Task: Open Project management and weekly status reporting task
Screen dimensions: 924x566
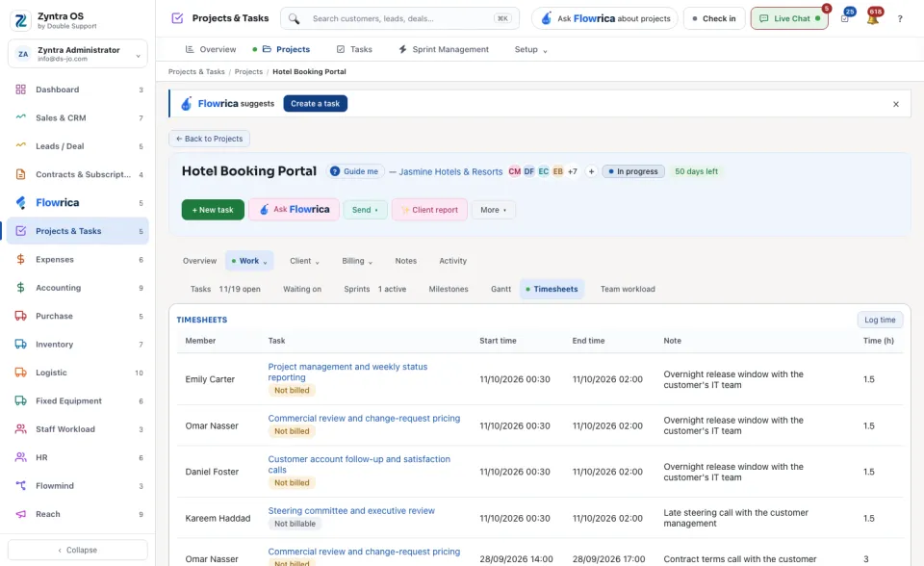Action: (347, 372)
